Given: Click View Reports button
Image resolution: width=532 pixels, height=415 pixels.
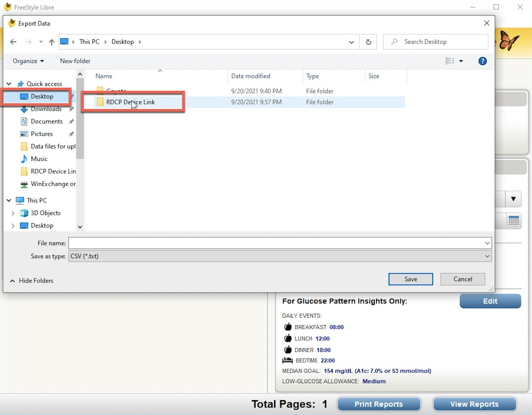Looking at the screenshot, I should (x=474, y=404).
